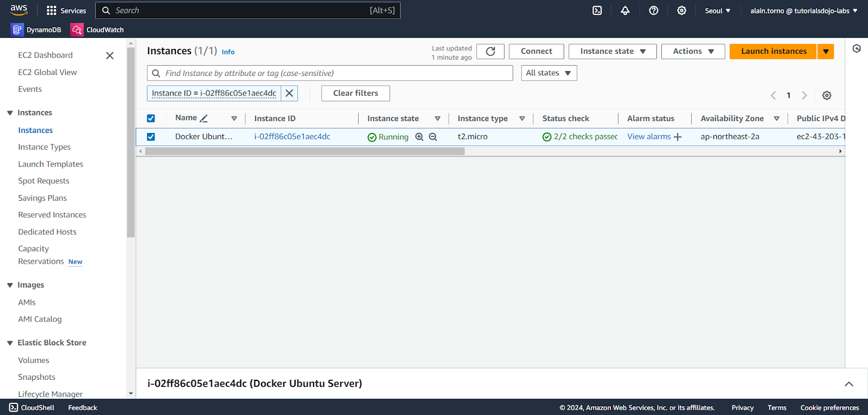
Task: Open the Seoul region dropdown
Action: pos(718,10)
